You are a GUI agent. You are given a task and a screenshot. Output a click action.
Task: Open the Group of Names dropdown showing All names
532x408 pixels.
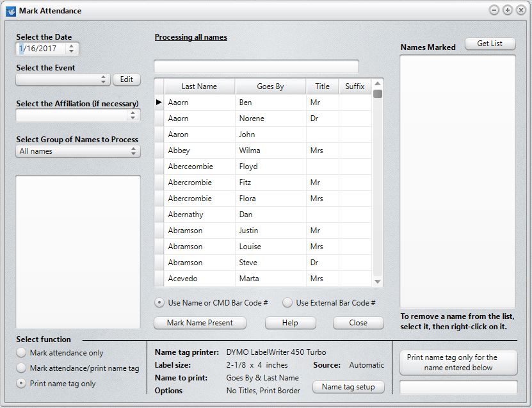point(78,151)
